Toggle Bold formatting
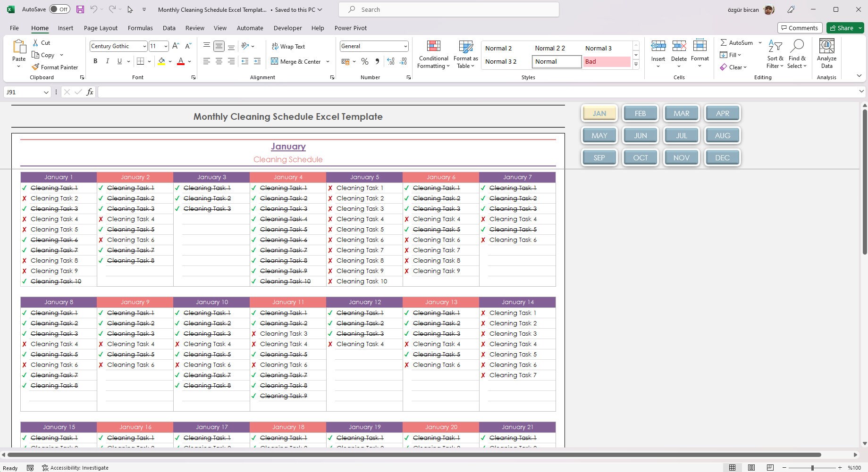Screen dimensions: 868x472 (95, 61)
